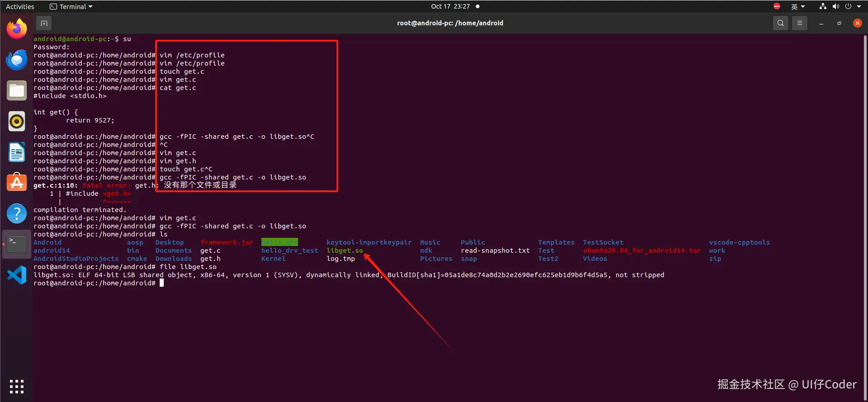Click vscode-cpptools directory name
Viewport: 868px width, 402px height.
tap(740, 242)
